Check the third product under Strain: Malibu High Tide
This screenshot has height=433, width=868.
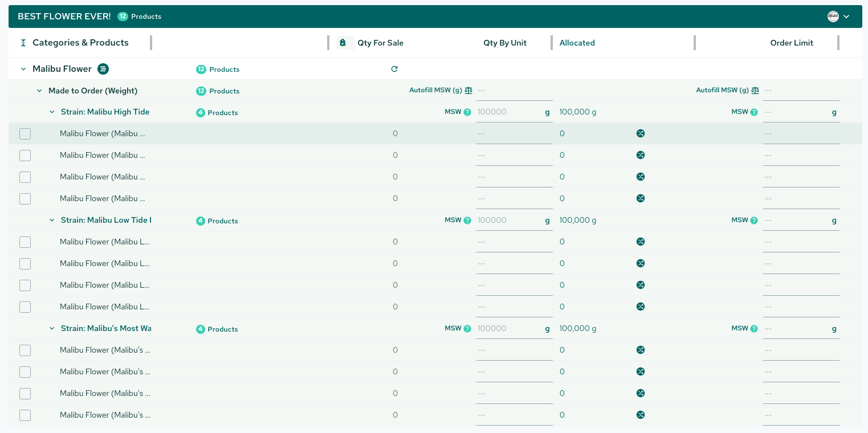[x=25, y=177]
